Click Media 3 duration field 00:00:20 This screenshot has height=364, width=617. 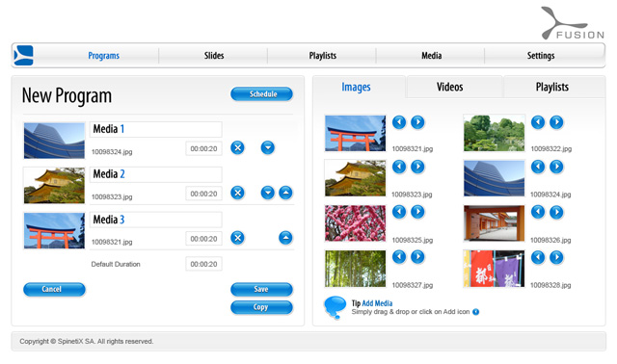pyautogui.click(x=203, y=239)
